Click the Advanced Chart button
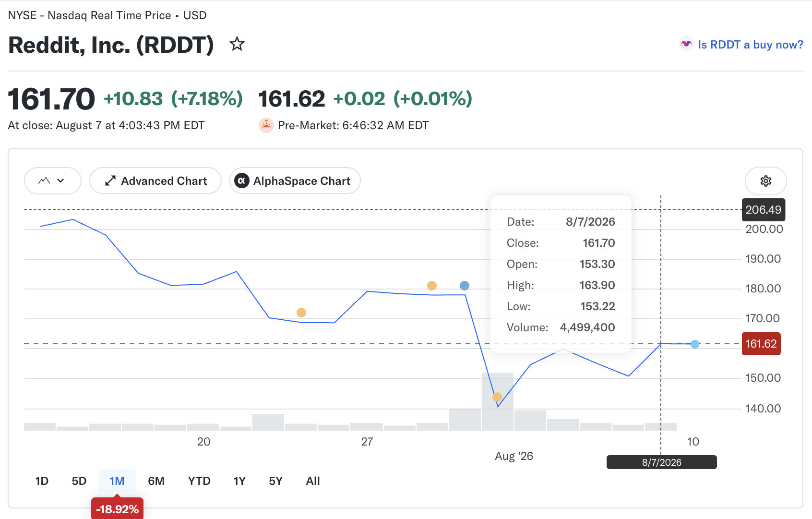Screen dimensions: 812x519 (x=155, y=181)
